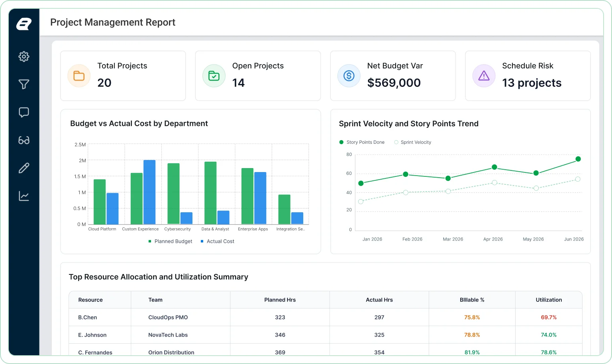
Task: Click the 74.0% utilization value
Action: click(549, 335)
